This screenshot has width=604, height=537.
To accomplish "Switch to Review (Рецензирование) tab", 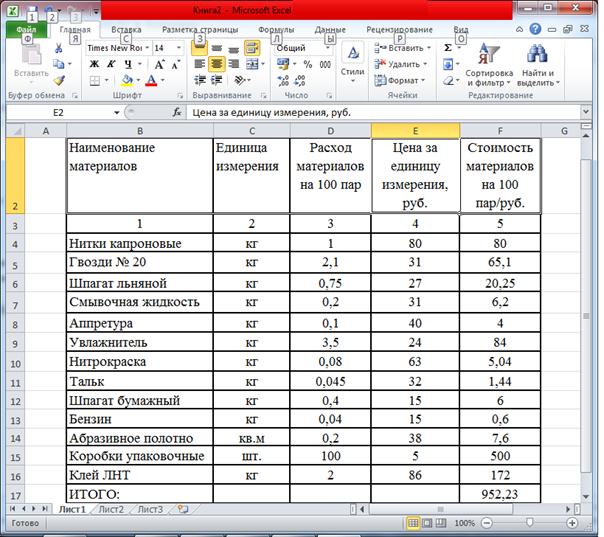I will pyautogui.click(x=399, y=30).
